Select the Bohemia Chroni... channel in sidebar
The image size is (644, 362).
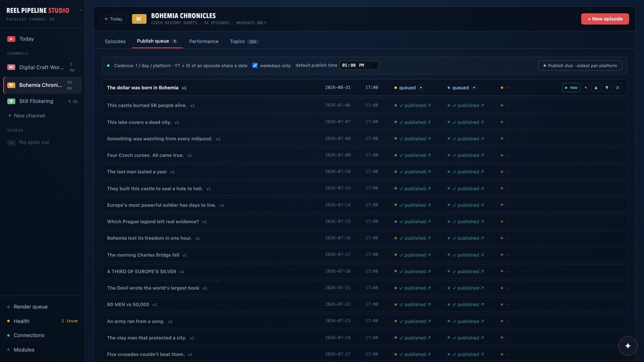pyautogui.click(x=42, y=85)
